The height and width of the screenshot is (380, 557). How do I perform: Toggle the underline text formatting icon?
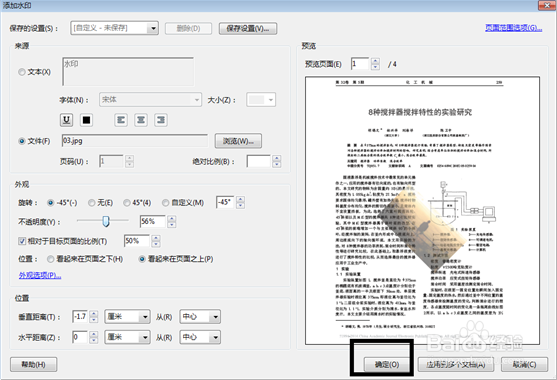(x=66, y=120)
